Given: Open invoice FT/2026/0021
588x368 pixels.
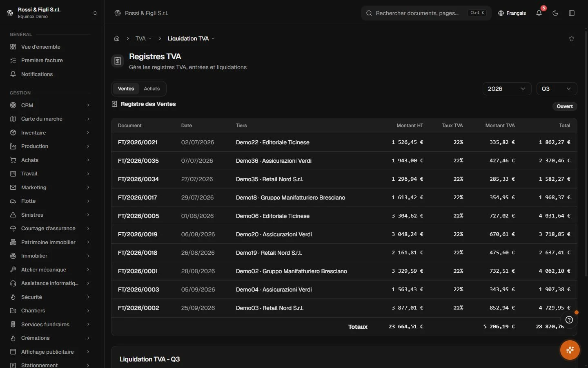Looking at the screenshot, I should coord(138,142).
